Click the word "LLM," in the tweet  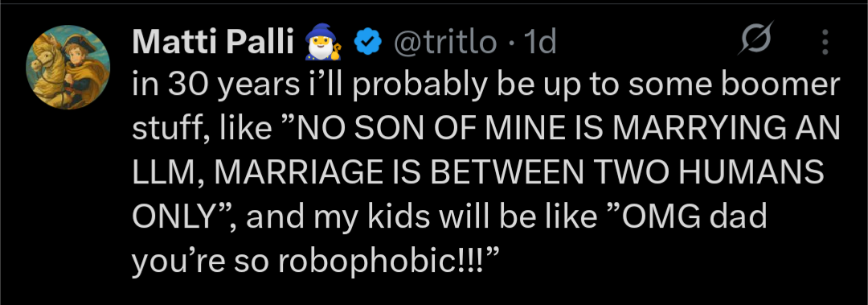click(168, 174)
